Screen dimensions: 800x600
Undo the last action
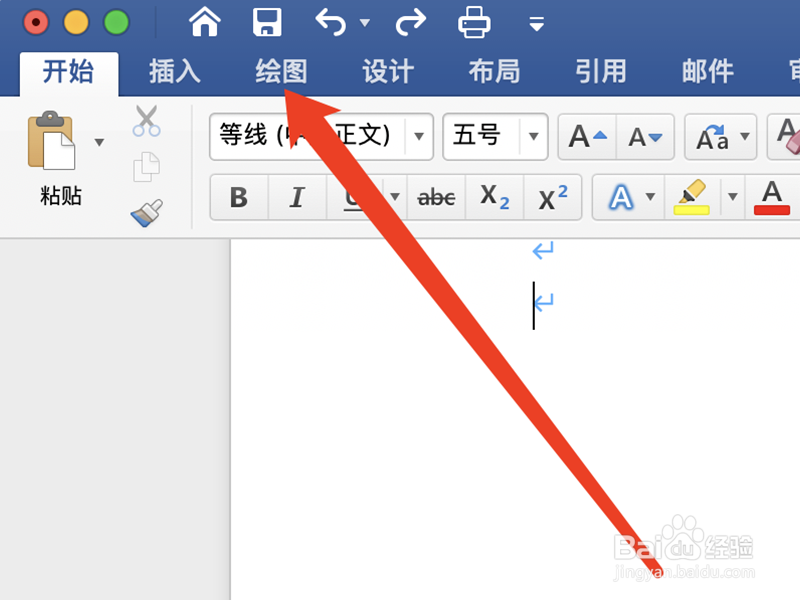pyautogui.click(x=330, y=21)
